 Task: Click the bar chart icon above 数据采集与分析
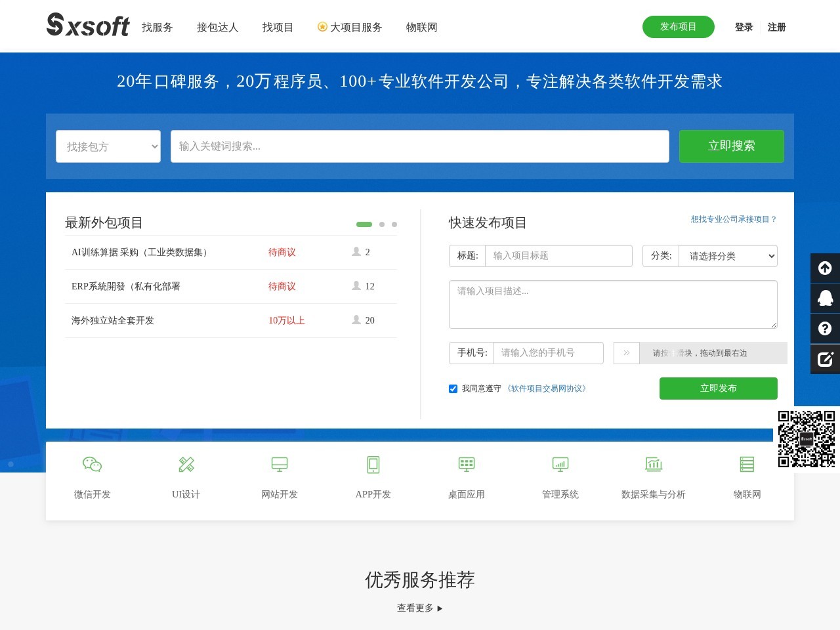(654, 465)
